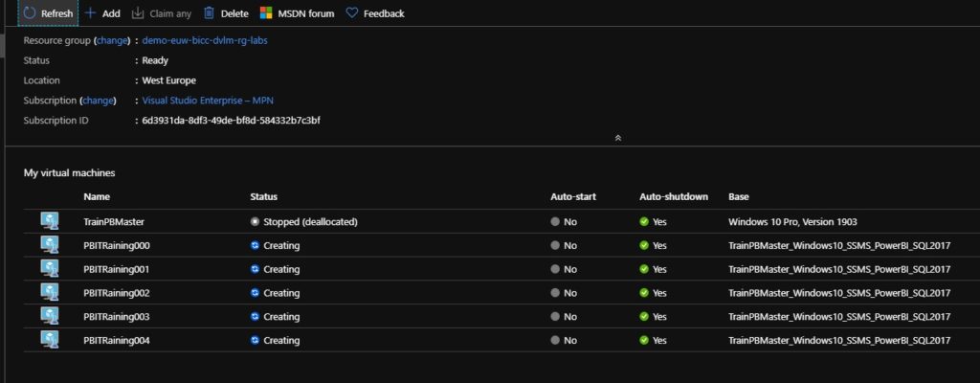The image size is (980, 383).
Task: Click the VM icon for PBITRaining002
Action: (50, 293)
